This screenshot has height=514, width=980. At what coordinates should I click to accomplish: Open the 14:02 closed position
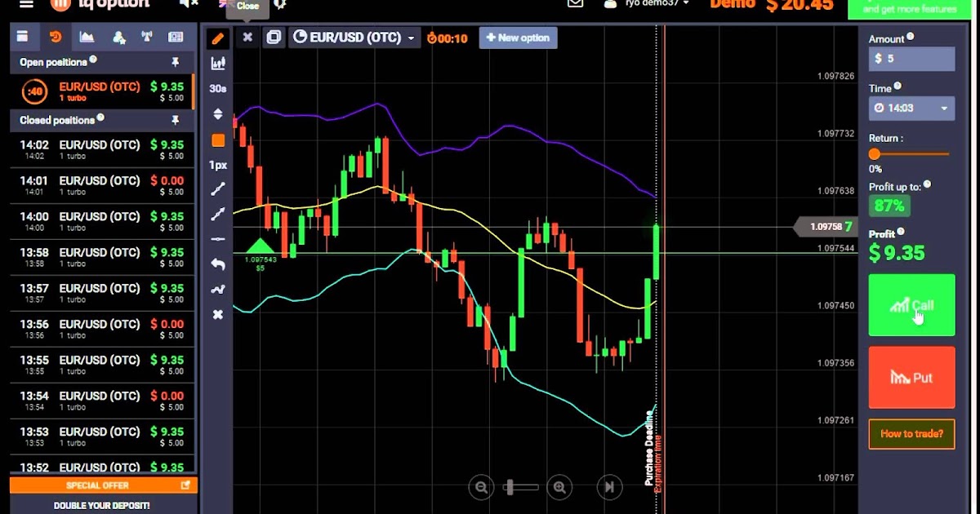click(102, 150)
